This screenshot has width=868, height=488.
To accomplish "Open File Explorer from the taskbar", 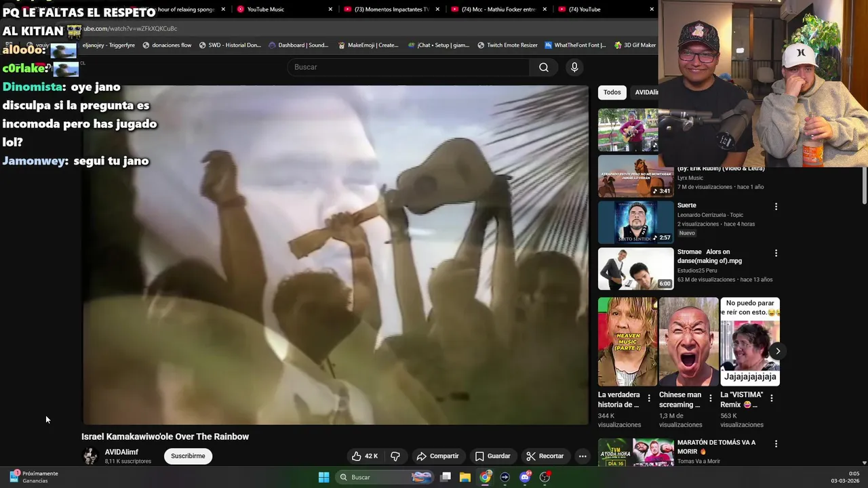I will [465, 477].
